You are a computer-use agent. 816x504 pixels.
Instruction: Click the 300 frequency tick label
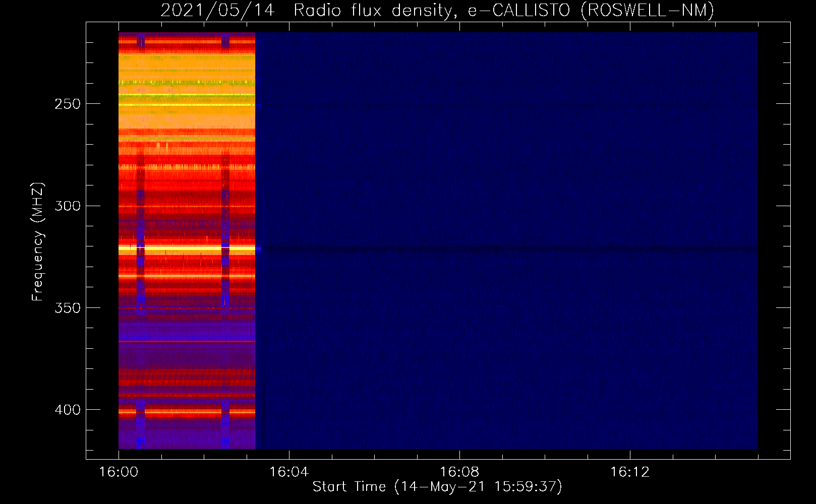(68, 206)
